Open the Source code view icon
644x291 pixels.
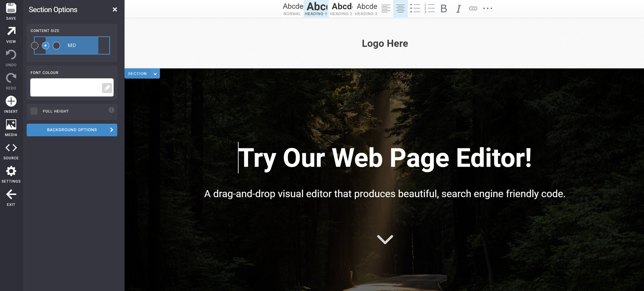[x=11, y=148]
